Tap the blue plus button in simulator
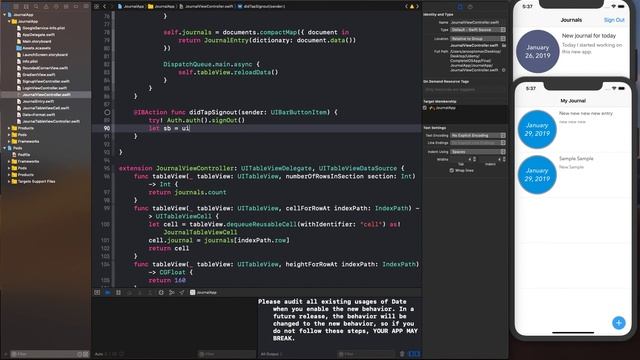Image resolution: width=640 pixels, height=360 pixels. tap(619, 323)
